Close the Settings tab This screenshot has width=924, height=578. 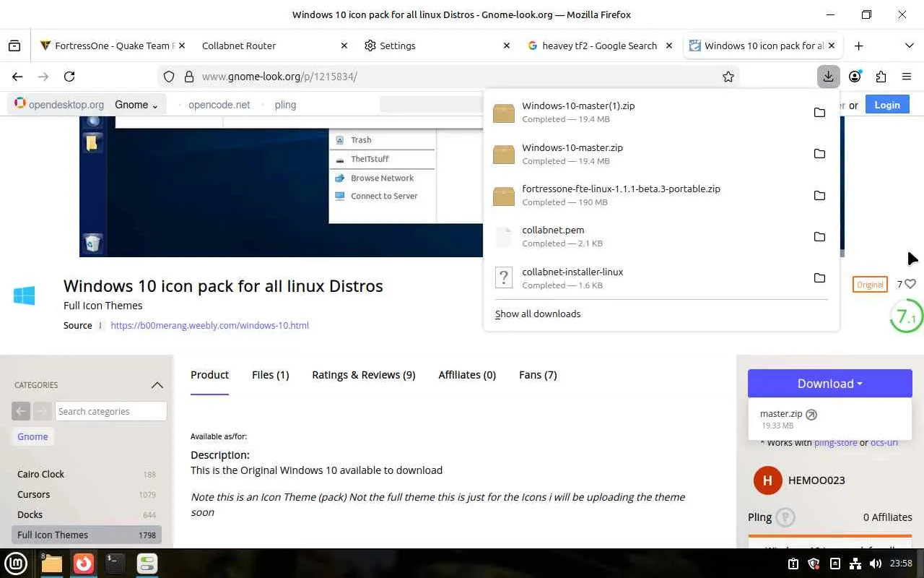[507, 46]
